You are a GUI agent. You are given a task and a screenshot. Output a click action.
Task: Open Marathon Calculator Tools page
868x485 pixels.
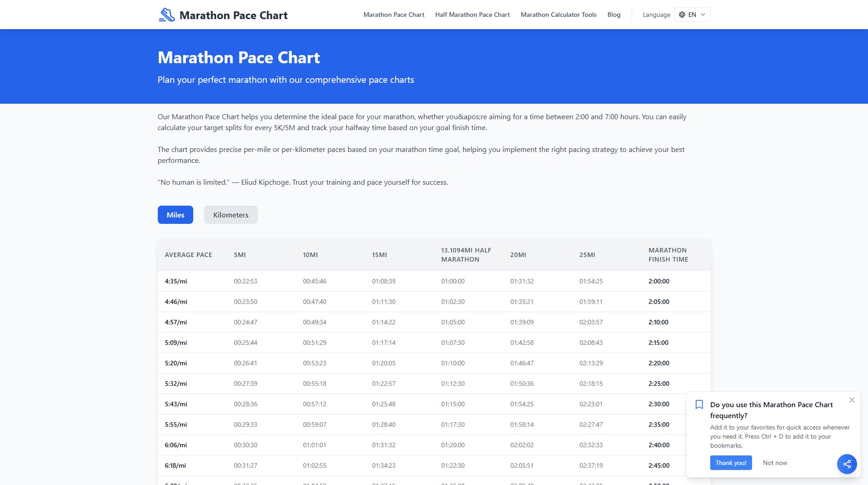tap(558, 15)
